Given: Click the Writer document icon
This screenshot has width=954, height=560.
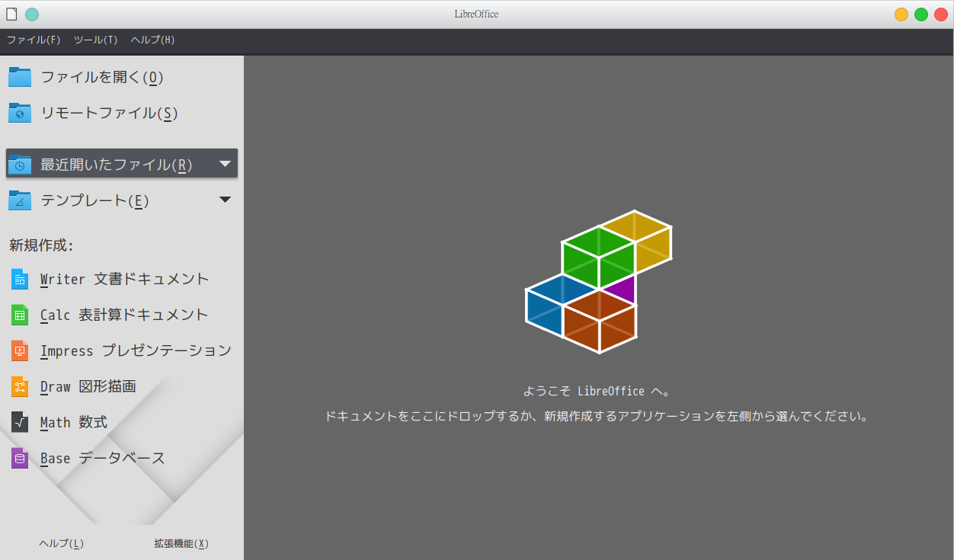Looking at the screenshot, I should point(20,279).
